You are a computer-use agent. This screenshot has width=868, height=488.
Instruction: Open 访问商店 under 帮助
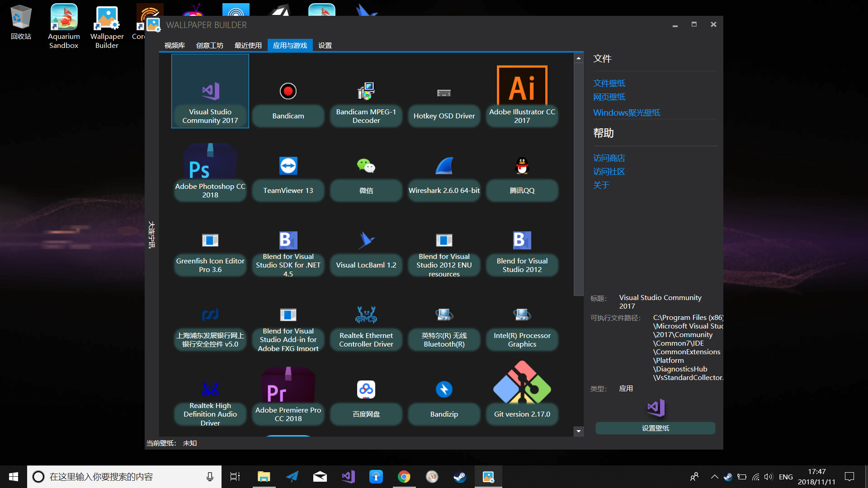[609, 158]
